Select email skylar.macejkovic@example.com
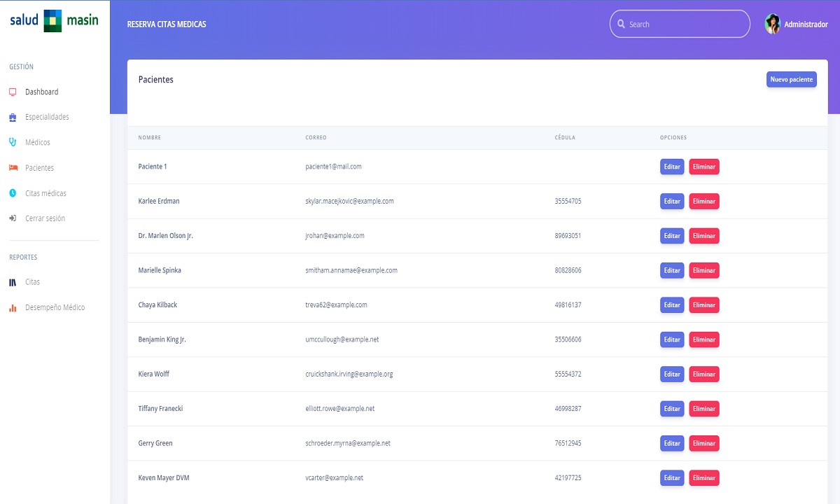Viewport: 840px width, 504px height. point(349,201)
